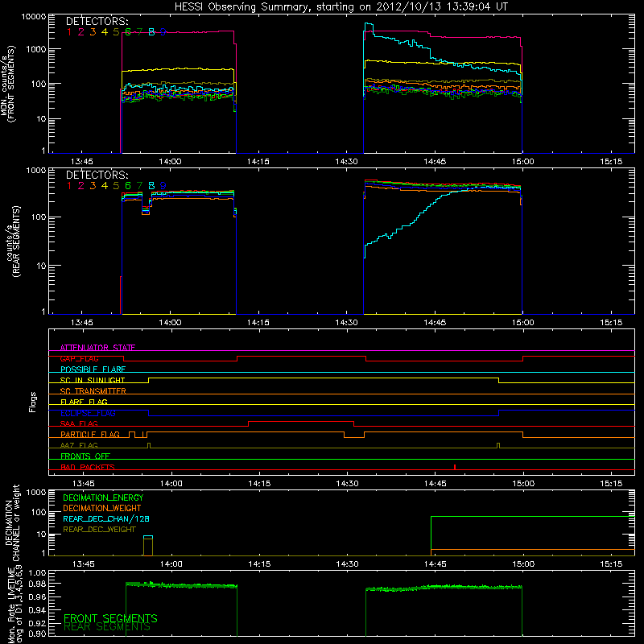Click the SC_IN_SUNLIGHT label
This screenshot has width=644, height=644.
93,380
